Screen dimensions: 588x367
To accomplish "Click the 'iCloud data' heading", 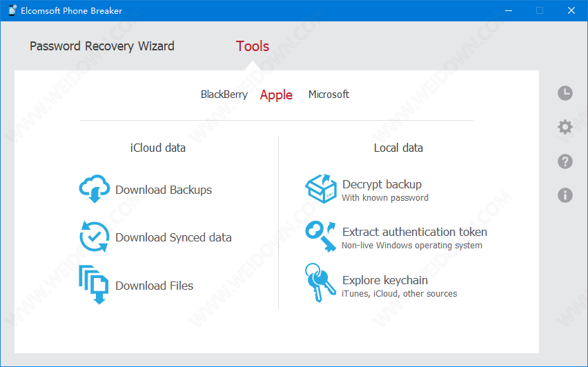I will coord(158,148).
